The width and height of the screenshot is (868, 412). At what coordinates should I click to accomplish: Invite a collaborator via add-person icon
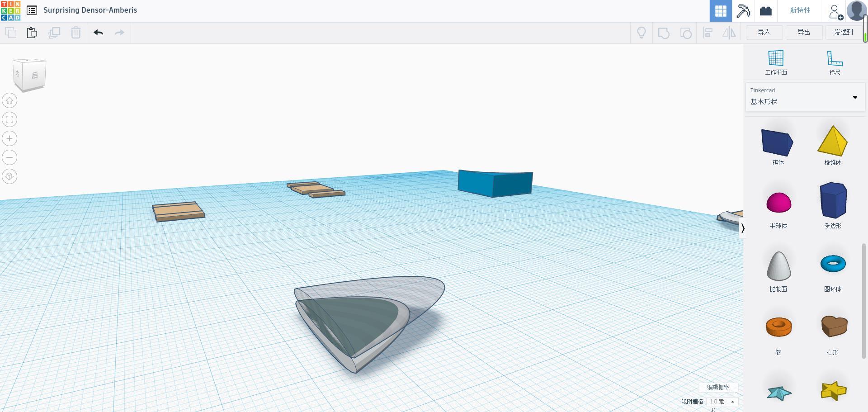835,11
